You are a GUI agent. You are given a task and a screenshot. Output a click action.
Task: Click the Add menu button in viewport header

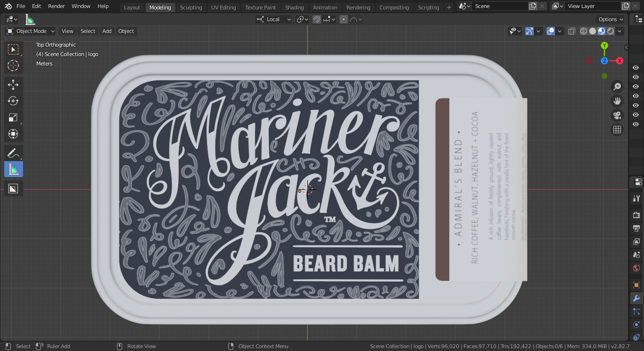coord(107,31)
